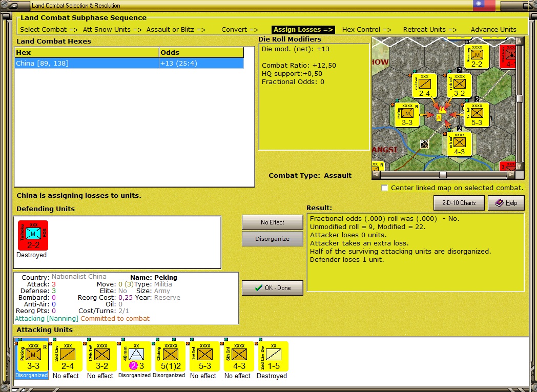
Task: Click OK - Done to confirm losses
Action: [x=273, y=288]
